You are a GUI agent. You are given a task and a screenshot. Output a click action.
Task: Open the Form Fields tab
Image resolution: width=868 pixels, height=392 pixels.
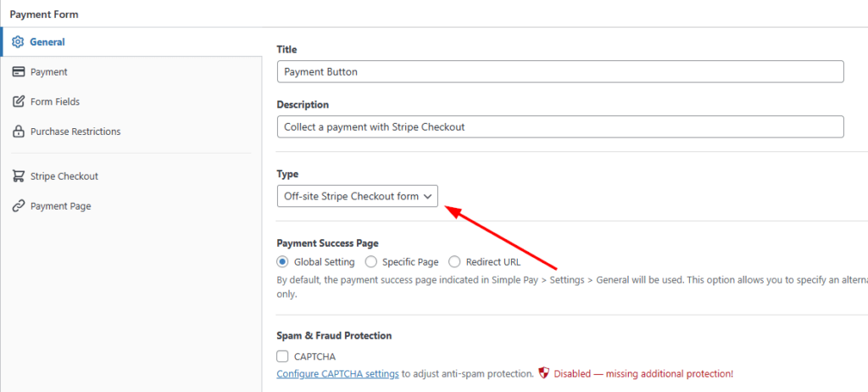[x=54, y=102]
